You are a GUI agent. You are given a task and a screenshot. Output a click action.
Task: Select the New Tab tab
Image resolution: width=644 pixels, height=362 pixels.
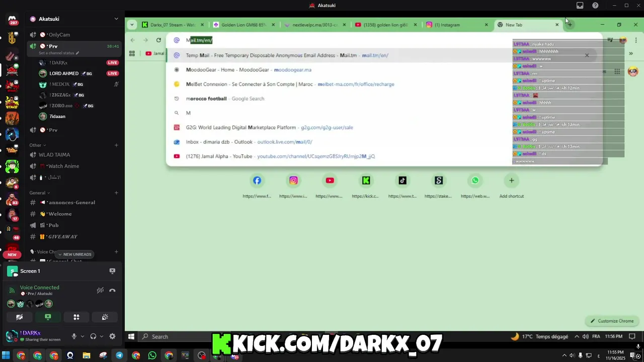click(x=528, y=25)
